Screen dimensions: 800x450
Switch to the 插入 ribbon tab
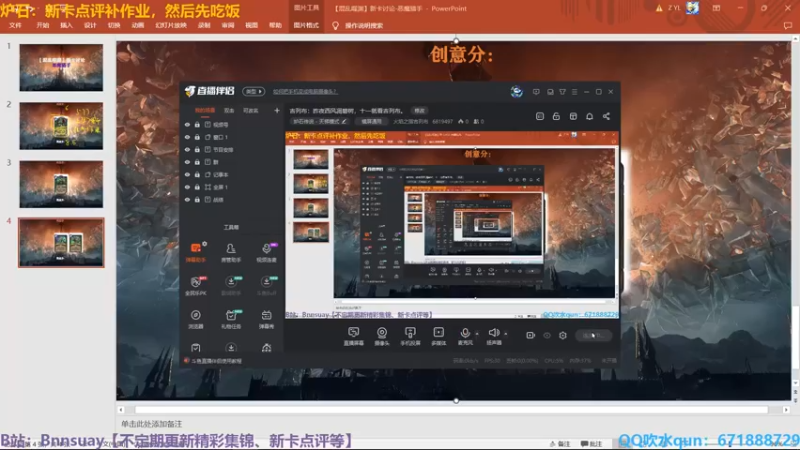pyautogui.click(x=66, y=25)
